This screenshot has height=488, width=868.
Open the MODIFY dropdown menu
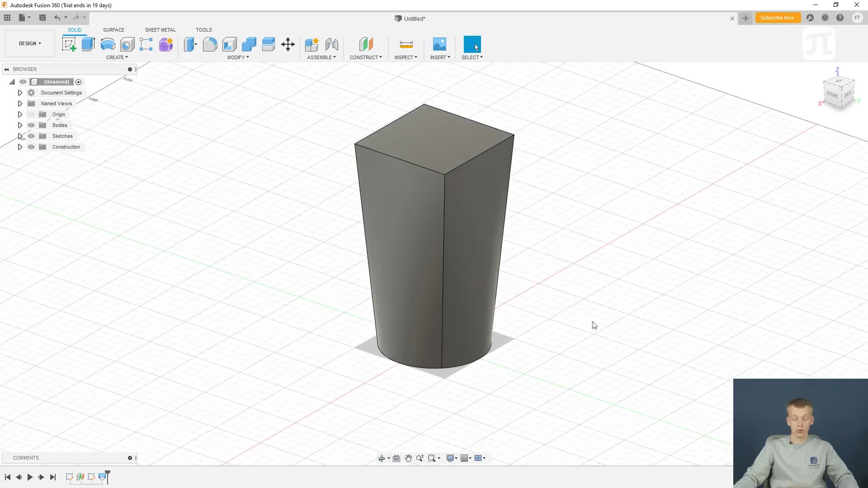[238, 57]
